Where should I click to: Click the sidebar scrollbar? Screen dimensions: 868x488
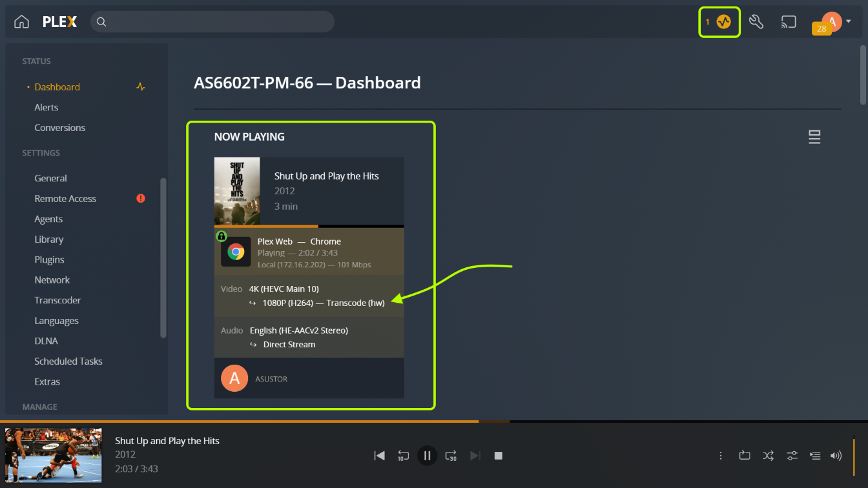[x=163, y=258]
